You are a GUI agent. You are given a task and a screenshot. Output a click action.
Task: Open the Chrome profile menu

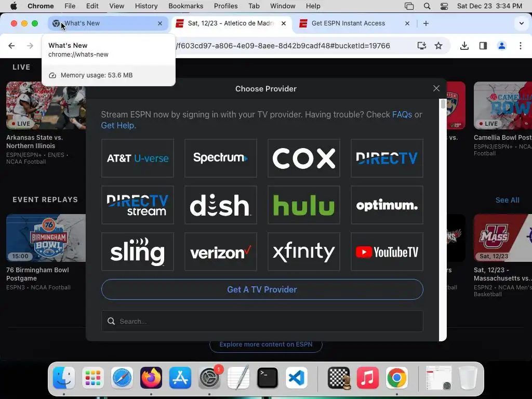[x=502, y=46]
